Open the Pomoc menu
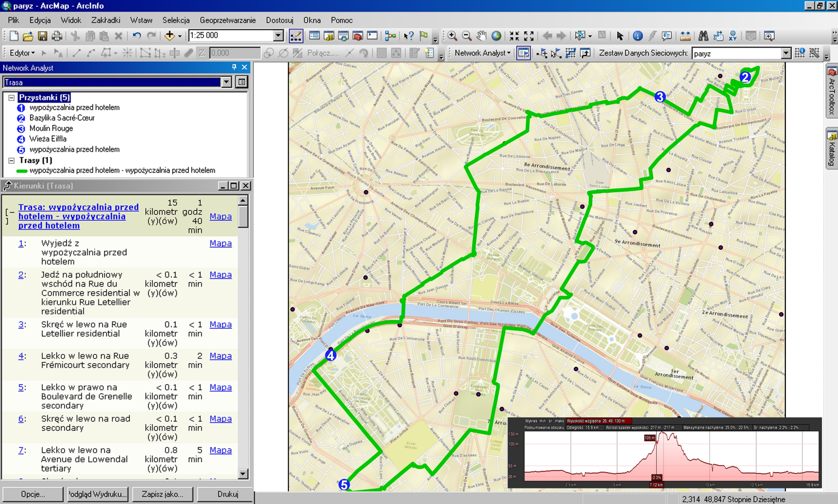 [x=342, y=20]
